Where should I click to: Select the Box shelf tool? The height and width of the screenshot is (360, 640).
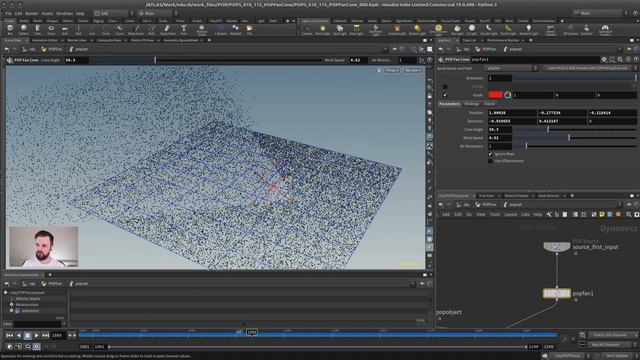point(10,29)
